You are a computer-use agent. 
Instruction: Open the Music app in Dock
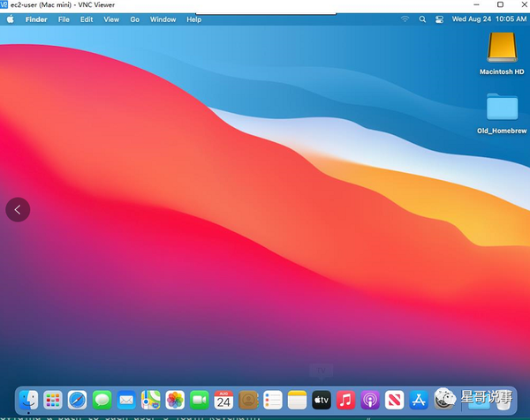(x=345, y=400)
